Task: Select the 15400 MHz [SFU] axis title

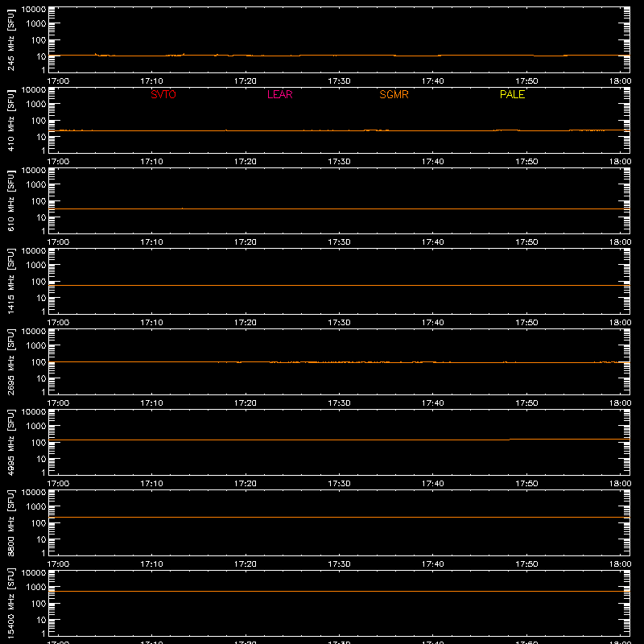Action: (10, 603)
